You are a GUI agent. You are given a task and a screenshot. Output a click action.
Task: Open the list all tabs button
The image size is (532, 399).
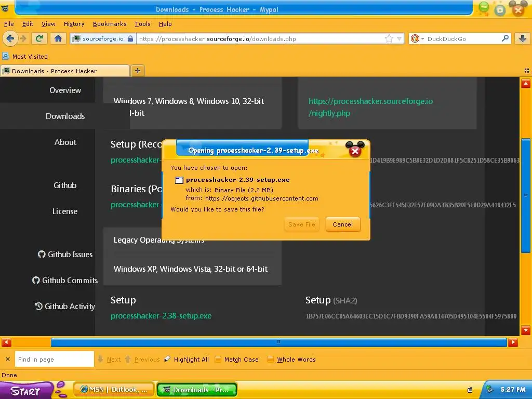coord(526,71)
